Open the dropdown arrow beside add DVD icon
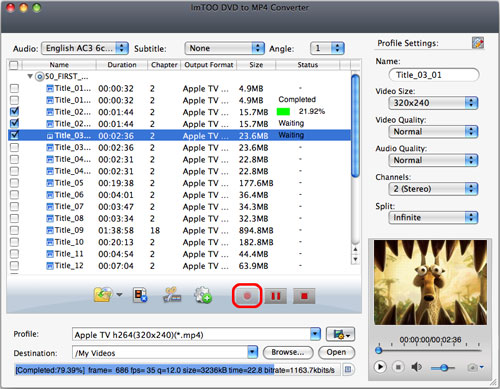 [119, 295]
